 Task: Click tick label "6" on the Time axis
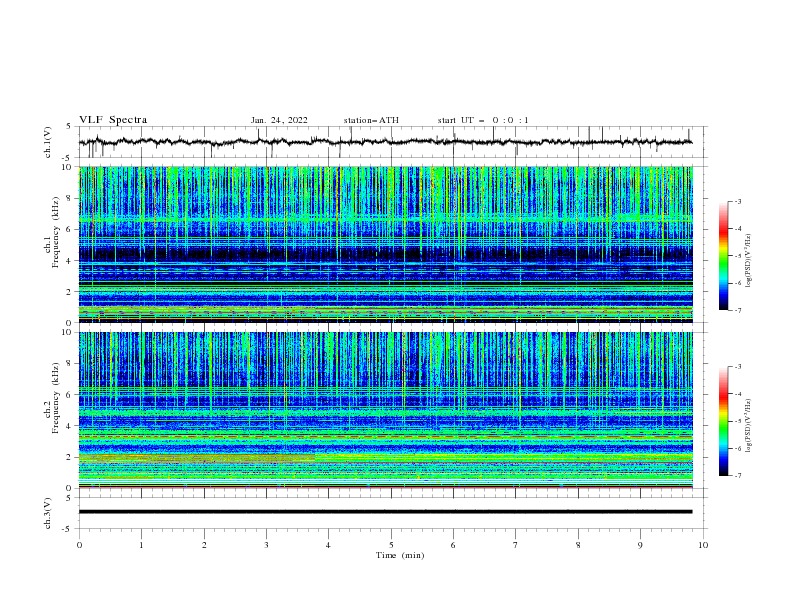454,545
